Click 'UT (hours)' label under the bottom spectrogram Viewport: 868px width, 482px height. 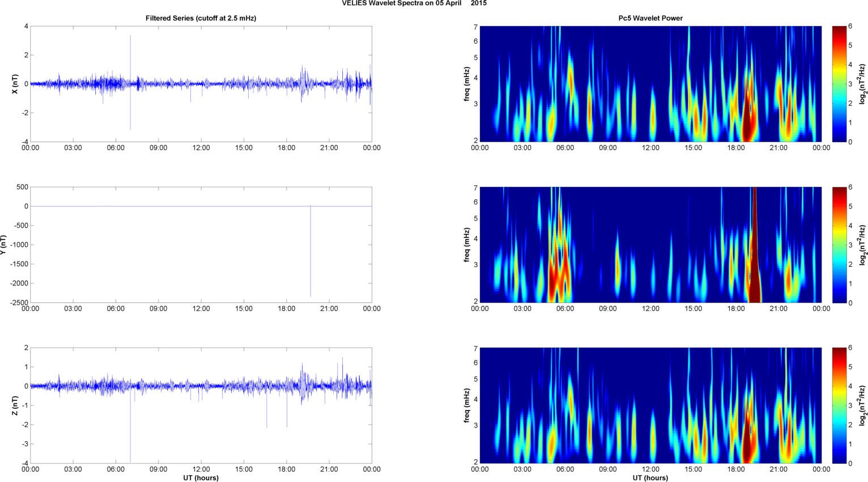click(x=650, y=477)
